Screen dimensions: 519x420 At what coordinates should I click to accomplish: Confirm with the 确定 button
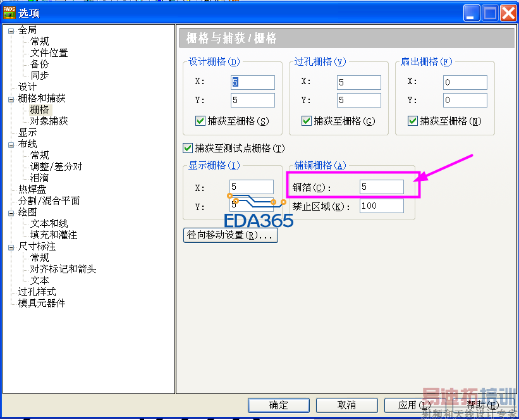pyautogui.click(x=279, y=405)
